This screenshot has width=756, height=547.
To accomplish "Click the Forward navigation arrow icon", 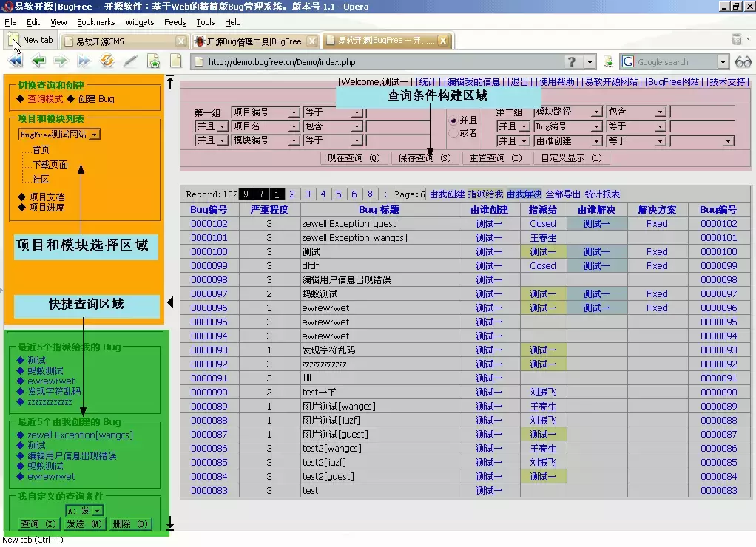I will pos(61,61).
